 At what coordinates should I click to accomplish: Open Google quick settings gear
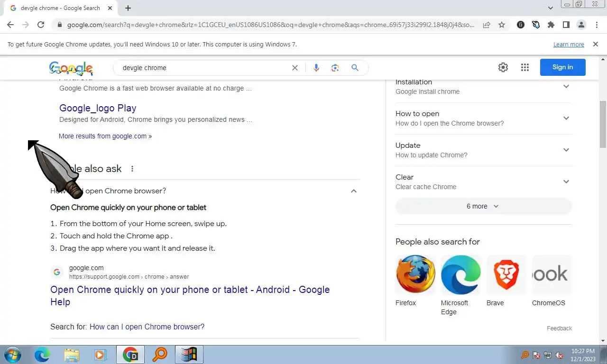pos(503,67)
